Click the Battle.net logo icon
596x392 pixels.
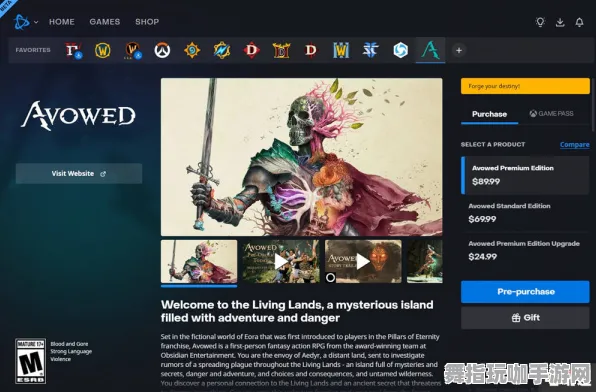point(21,22)
